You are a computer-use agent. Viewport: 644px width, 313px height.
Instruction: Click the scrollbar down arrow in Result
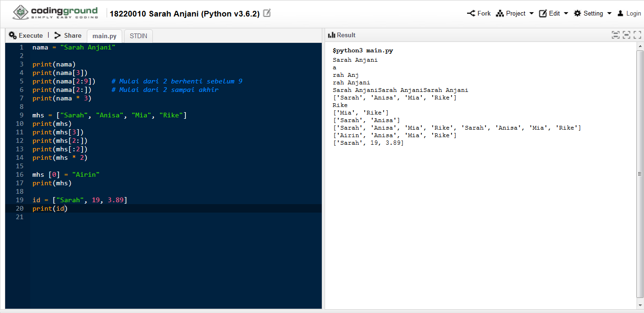click(640, 305)
